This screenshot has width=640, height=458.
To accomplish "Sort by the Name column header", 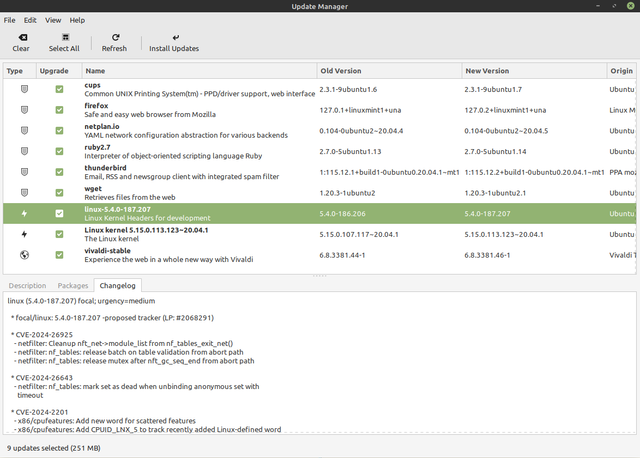I will tap(200, 71).
